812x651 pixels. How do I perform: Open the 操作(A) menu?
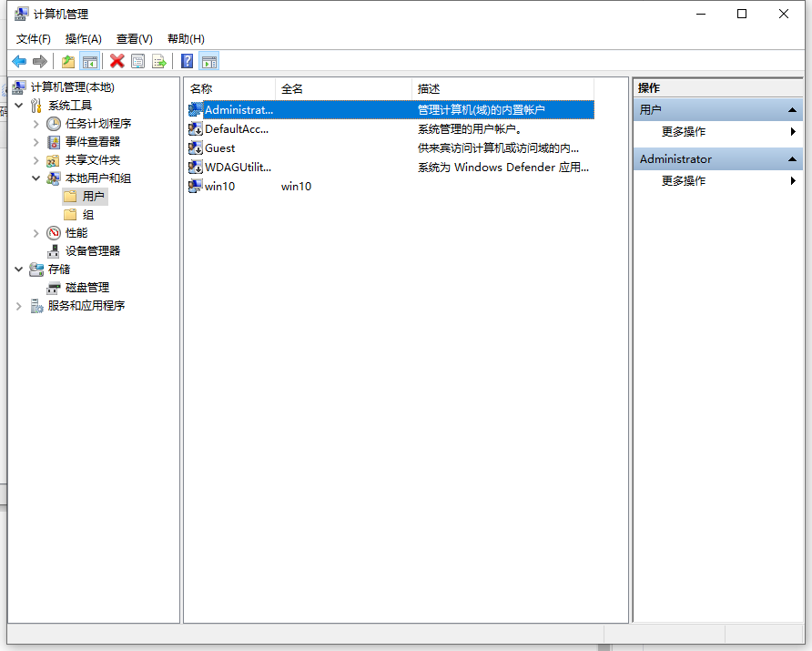[x=83, y=38]
